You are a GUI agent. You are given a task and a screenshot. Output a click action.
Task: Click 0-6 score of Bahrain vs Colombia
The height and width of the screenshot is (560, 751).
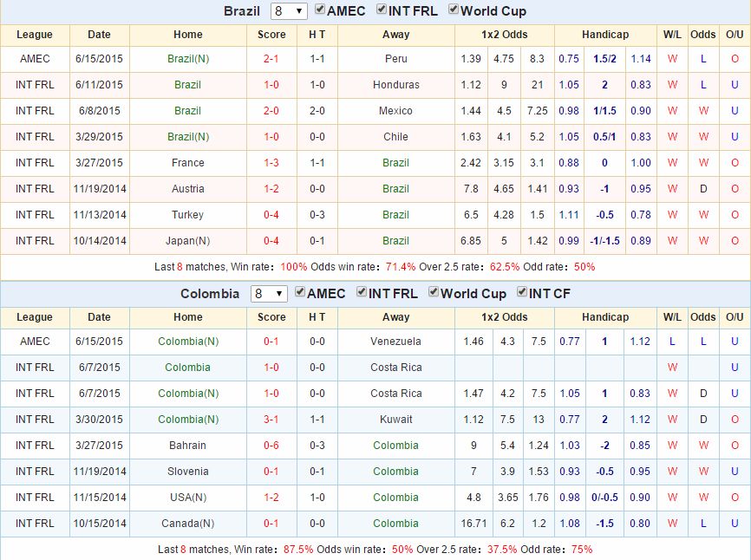[271, 445]
